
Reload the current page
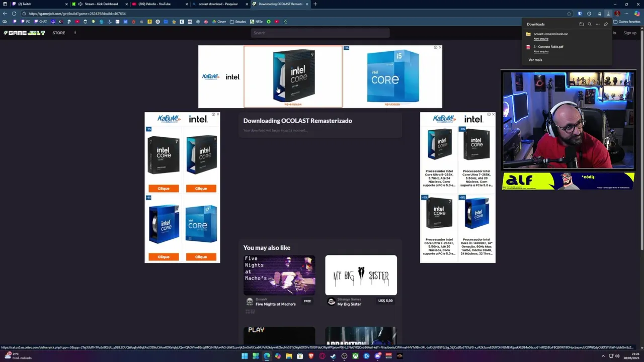tap(14, 14)
